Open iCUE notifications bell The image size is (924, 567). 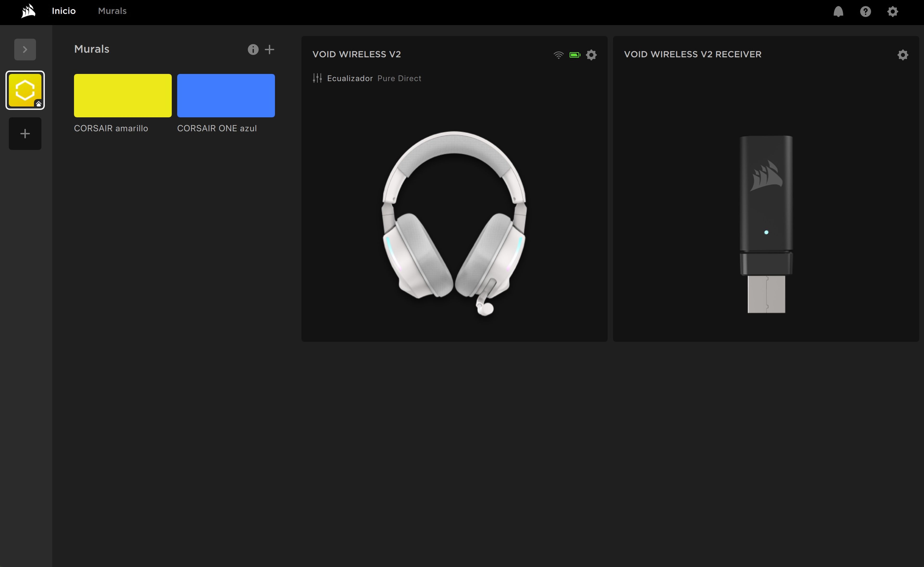coord(838,11)
